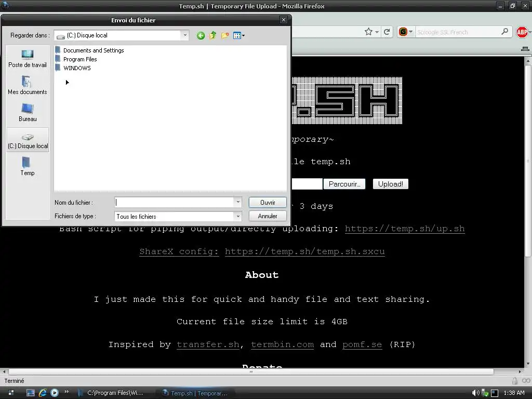The image size is (532, 399).
Task: Click the Firefox tab bar list icon
Action: coord(525,49)
